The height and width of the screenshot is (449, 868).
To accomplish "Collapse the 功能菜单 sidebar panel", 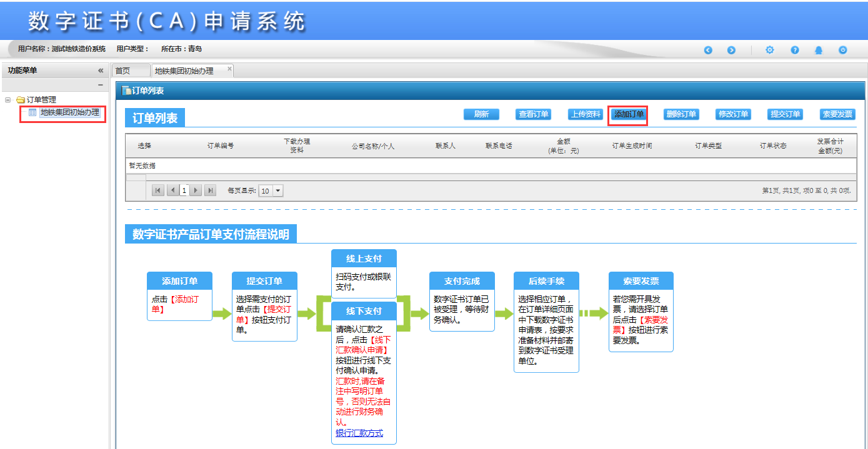I will 101,71.
